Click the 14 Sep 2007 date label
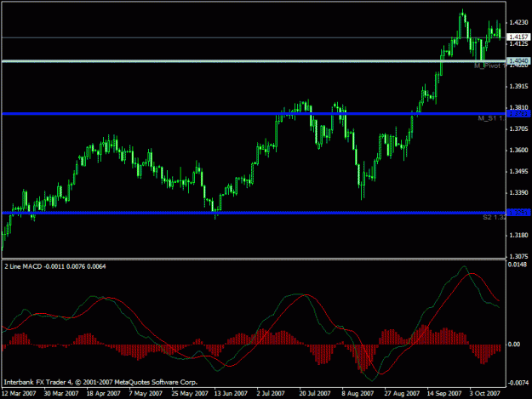The width and height of the screenshot is (532, 399). (444, 394)
